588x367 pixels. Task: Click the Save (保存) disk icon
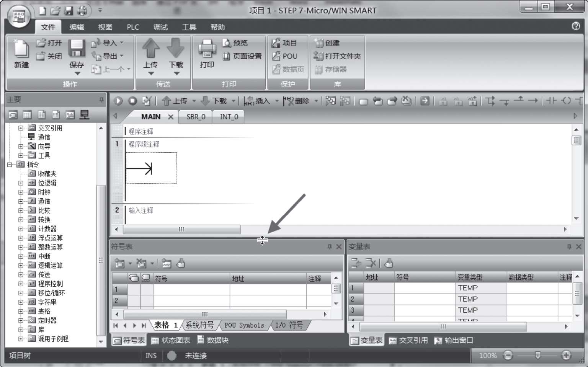(77, 49)
